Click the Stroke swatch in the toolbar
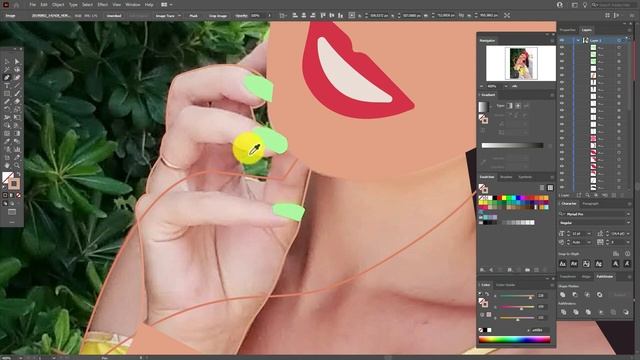Image resolution: width=640 pixels, height=360 pixels. click(x=14, y=184)
